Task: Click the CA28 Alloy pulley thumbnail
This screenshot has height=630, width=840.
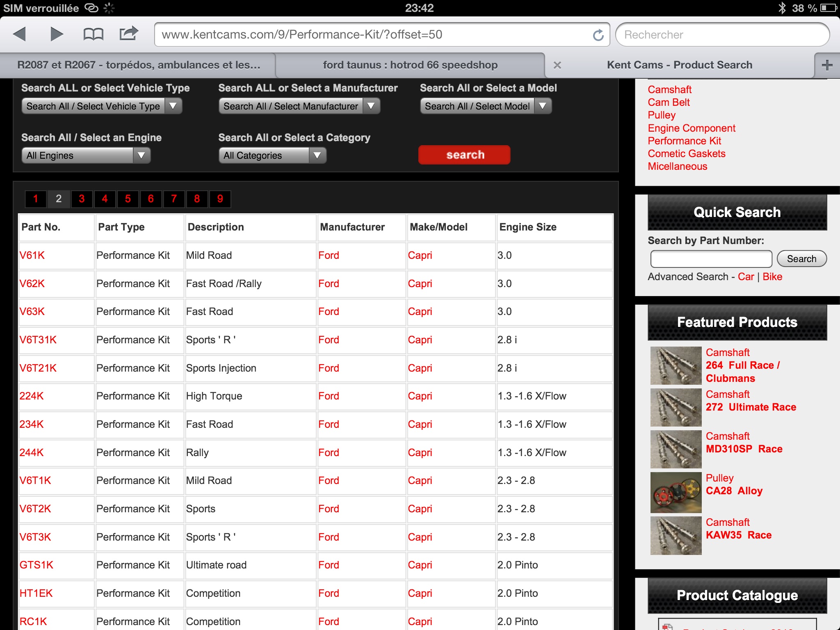Action: [x=676, y=492]
